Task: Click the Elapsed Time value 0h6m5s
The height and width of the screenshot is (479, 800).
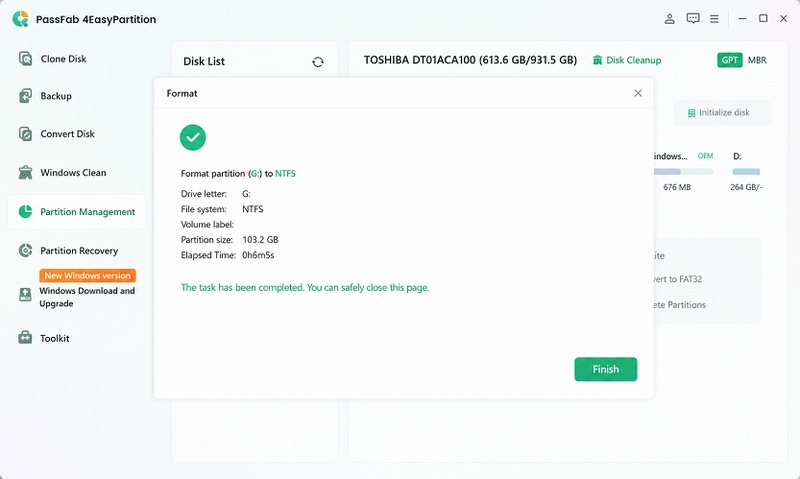Action: point(258,255)
